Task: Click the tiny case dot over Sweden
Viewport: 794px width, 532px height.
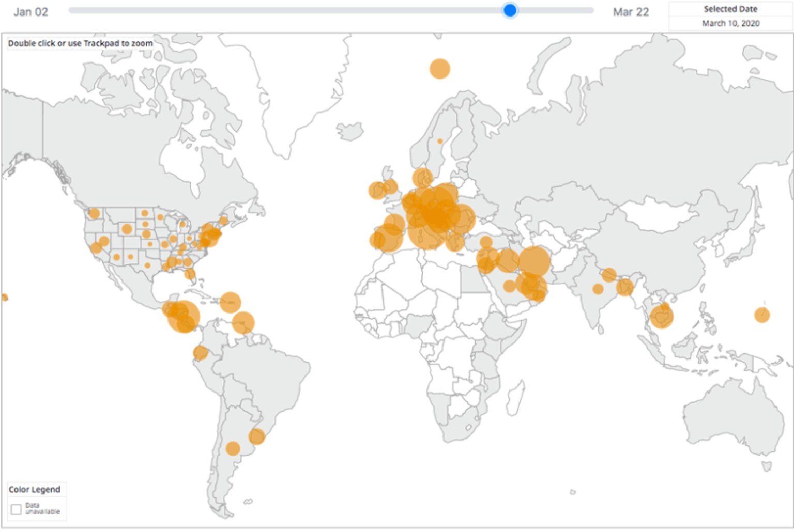Action: 440,140
